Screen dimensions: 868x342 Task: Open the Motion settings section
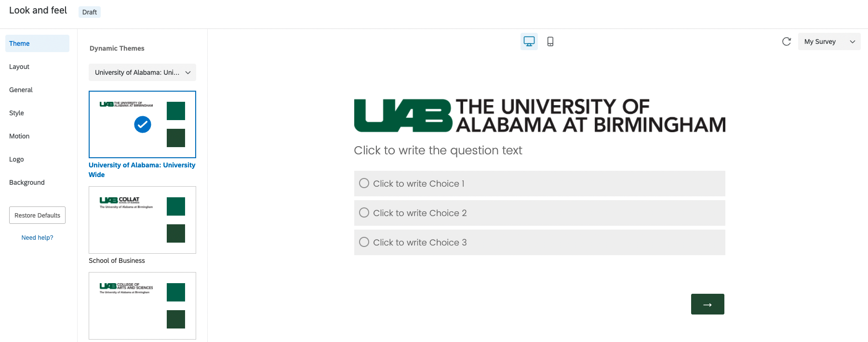click(x=19, y=136)
